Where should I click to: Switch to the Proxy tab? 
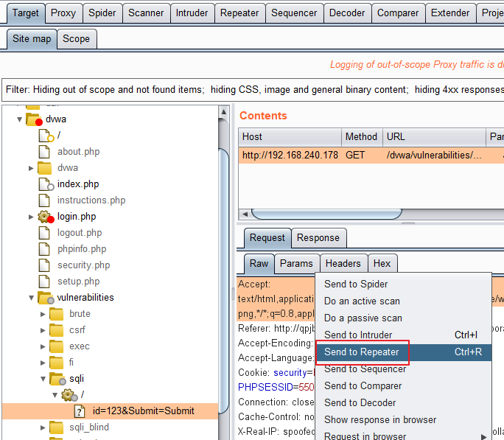click(x=63, y=13)
